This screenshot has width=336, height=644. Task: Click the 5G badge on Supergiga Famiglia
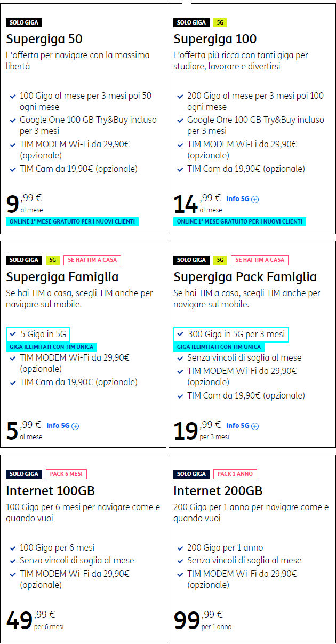coord(52,260)
